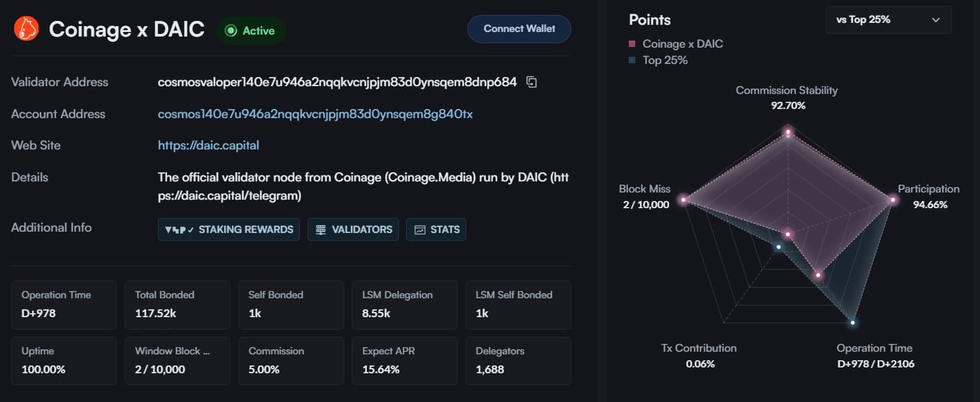
Task: Click the Delegators stat card
Action: tap(518, 361)
